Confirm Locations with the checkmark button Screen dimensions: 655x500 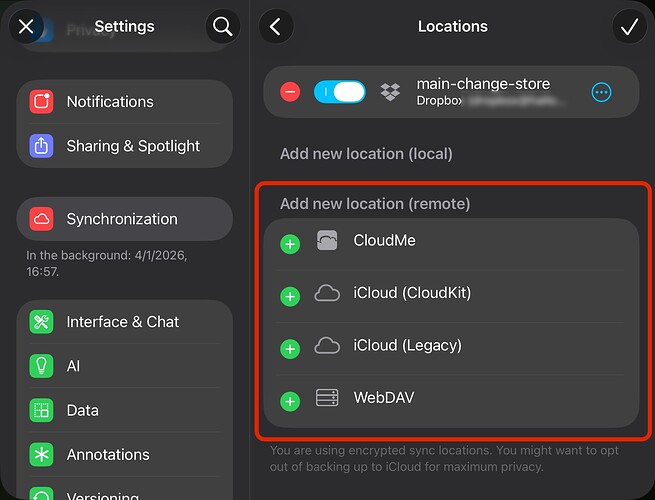tap(630, 27)
